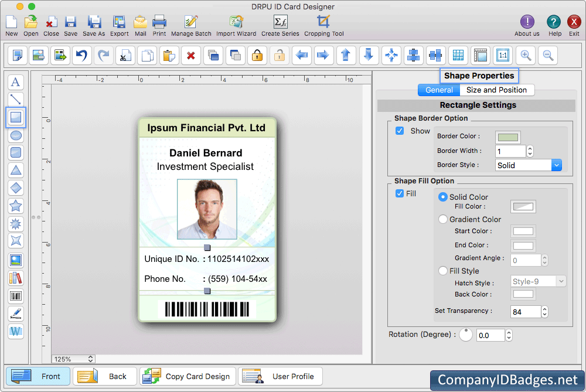The image size is (586, 392).
Task: Open the Hatch Style dropdown
Action: click(538, 281)
